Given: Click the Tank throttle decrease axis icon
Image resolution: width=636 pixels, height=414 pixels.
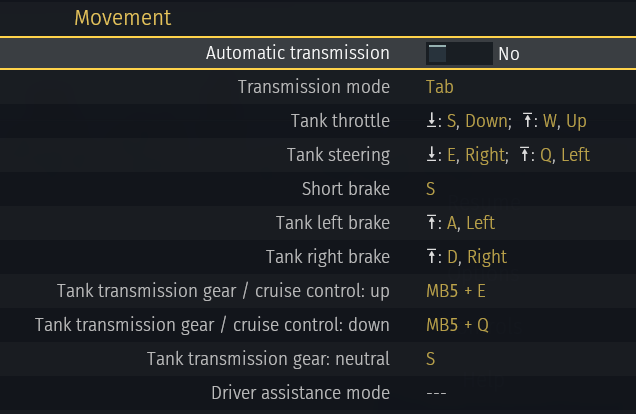Looking at the screenshot, I should tap(432, 121).
